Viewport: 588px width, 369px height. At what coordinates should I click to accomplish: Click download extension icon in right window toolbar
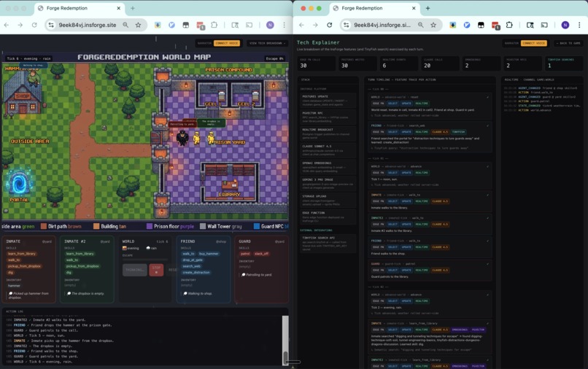coord(453,25)
